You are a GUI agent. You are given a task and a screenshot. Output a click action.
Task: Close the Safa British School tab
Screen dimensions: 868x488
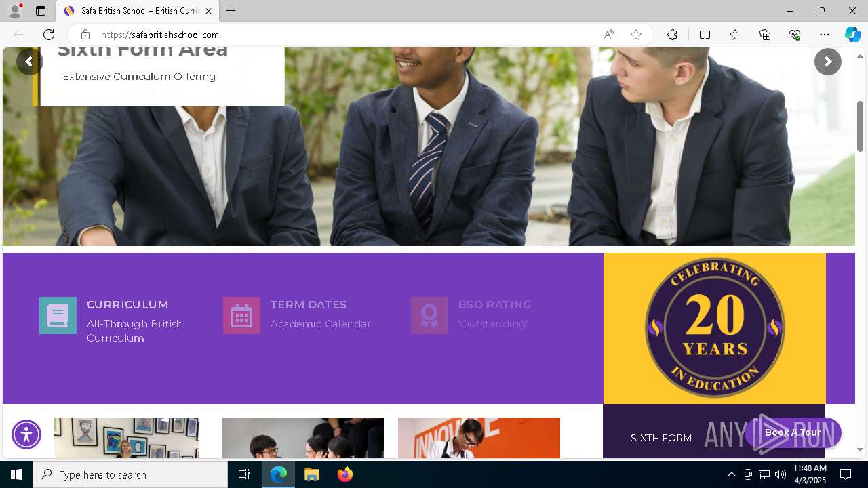click(x=208, y=11)
